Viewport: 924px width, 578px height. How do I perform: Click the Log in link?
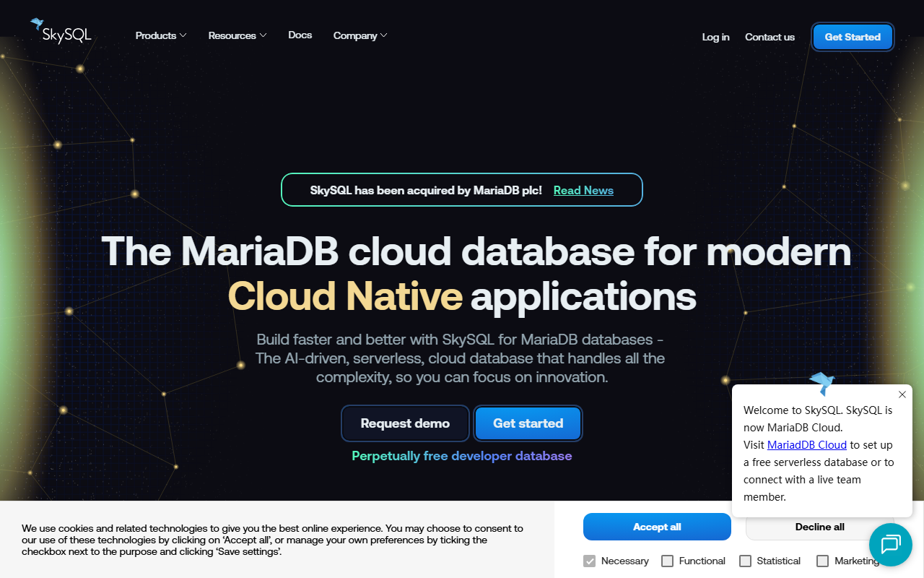715,37
